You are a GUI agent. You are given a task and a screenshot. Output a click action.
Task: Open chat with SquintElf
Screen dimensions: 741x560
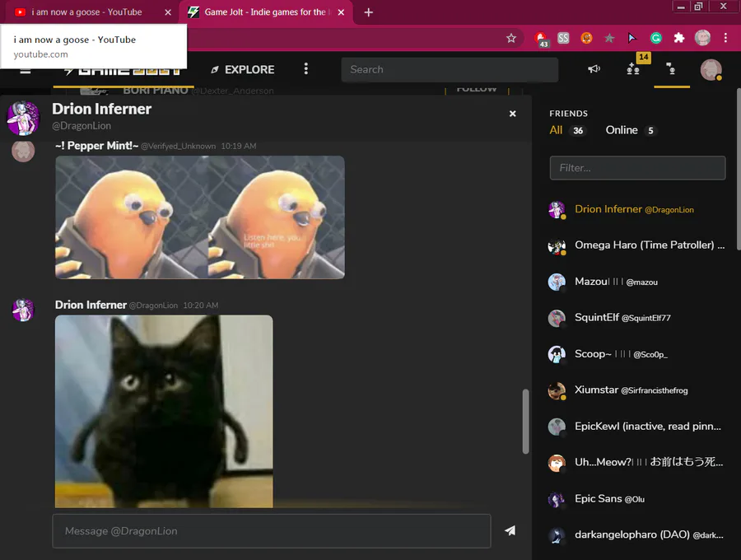pos(636,318)
